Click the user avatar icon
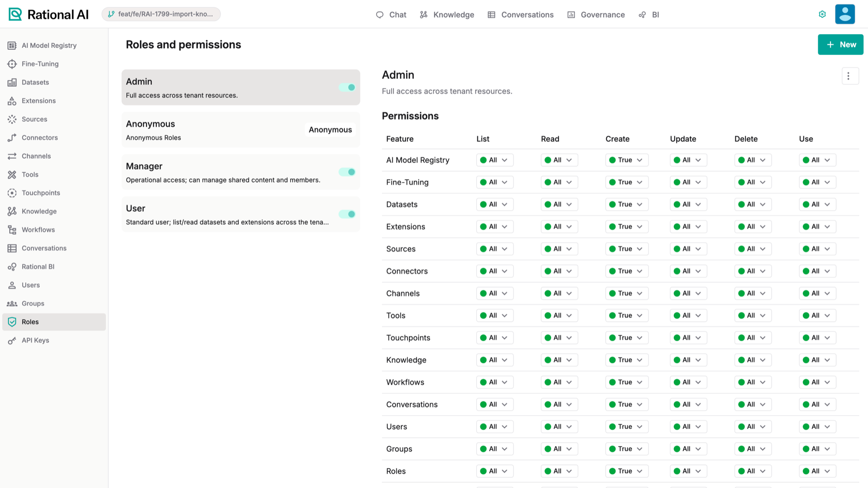 click(845, 14)
